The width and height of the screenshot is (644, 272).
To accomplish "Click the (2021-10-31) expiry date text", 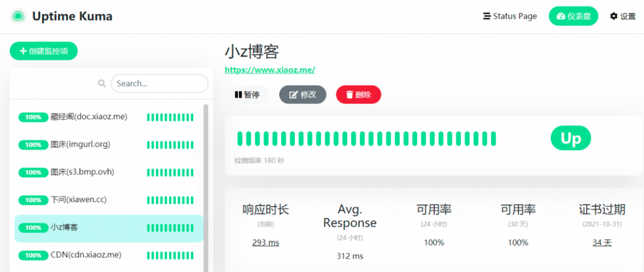I will click(x=602, y=224).
